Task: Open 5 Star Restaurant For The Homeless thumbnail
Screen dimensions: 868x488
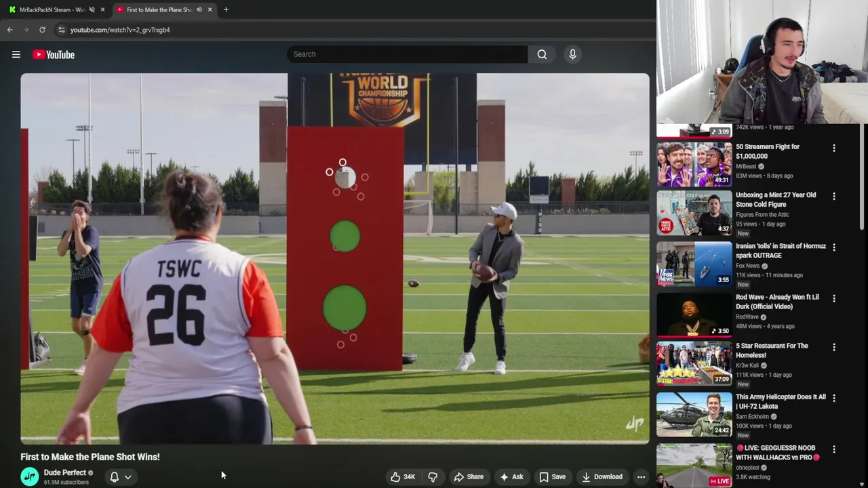Action: point(694,364)
